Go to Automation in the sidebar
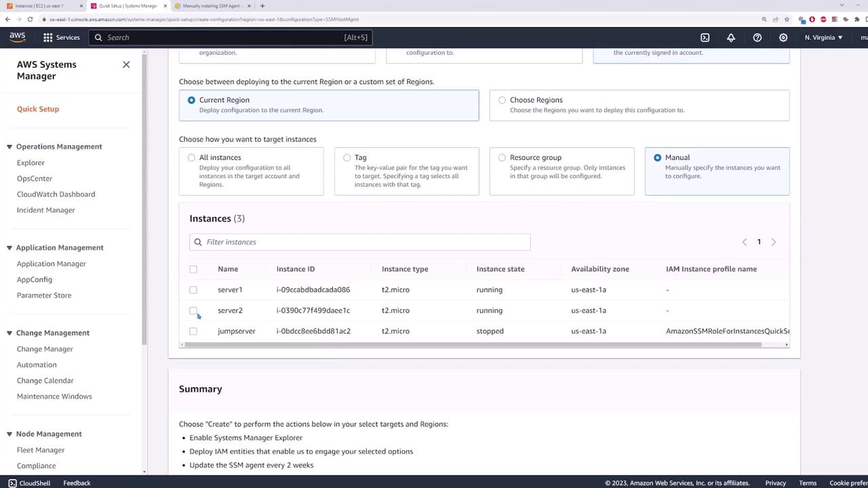 [x=37, y=365]
